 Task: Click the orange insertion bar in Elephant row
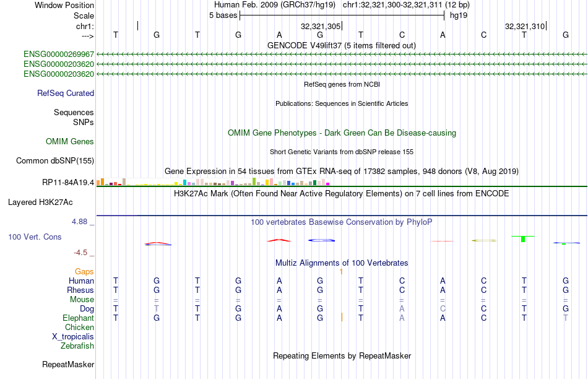pyautogui.click(x=342, y=318)
